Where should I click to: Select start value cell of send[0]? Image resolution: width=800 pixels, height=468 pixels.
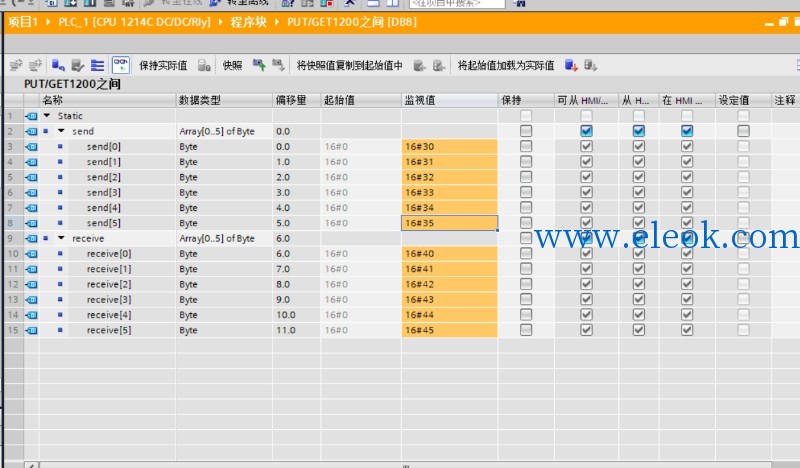(361, 146)
